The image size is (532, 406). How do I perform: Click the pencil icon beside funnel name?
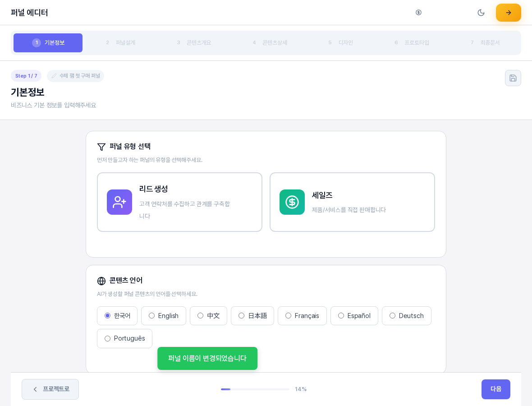point(54,76)
